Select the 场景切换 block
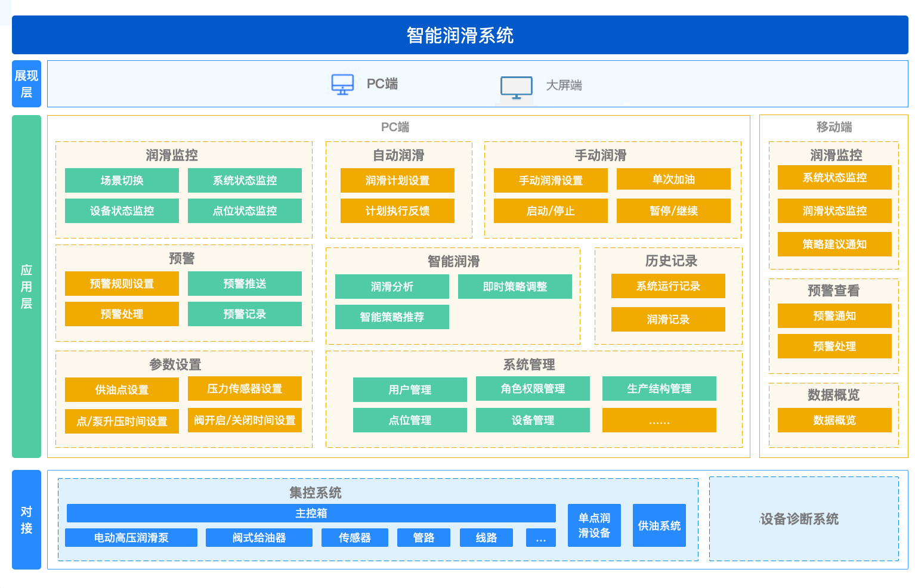Screen dimensions: 915x588 tap(122, 181)
